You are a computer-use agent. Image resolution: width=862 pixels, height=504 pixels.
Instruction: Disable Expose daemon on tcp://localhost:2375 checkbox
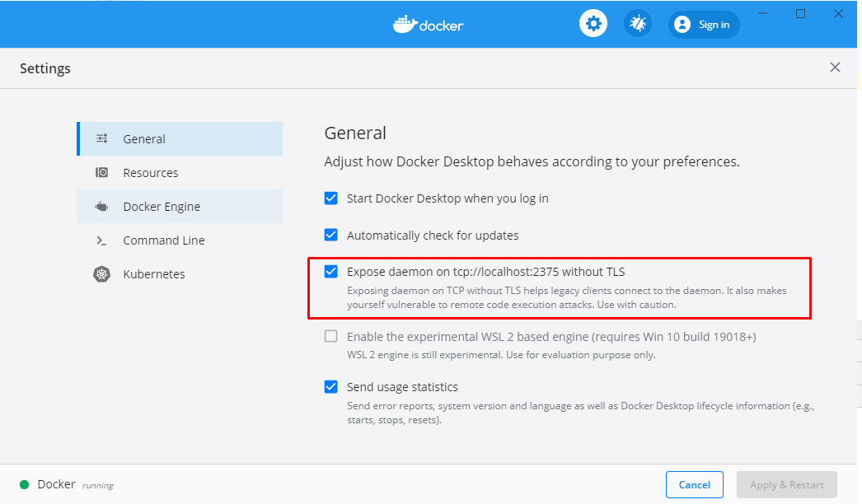[x=331, y=272]
